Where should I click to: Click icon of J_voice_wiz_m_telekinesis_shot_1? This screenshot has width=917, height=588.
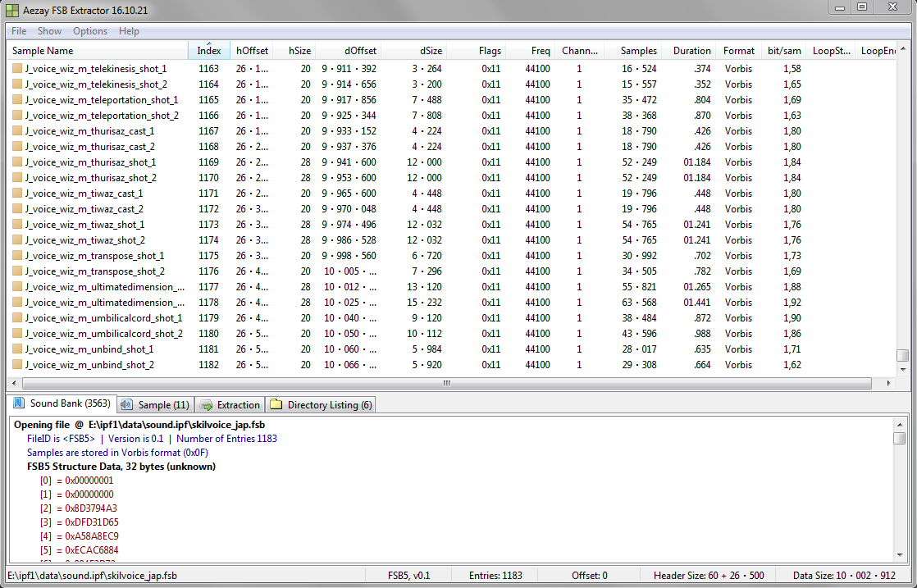[17, 68]
